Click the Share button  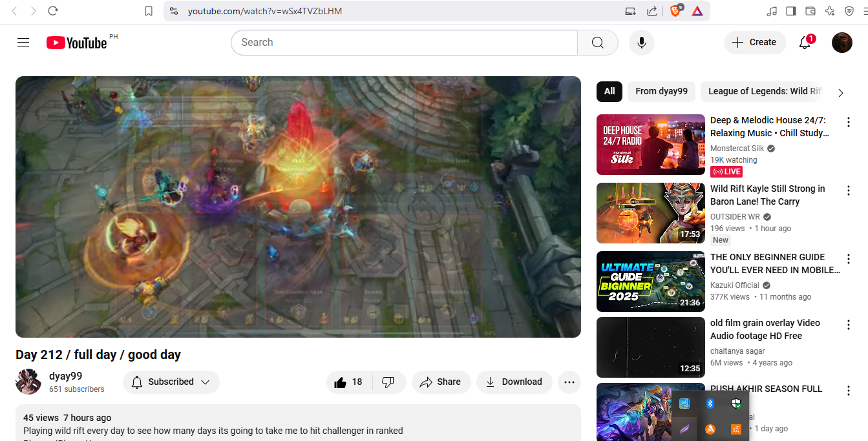pyautogui.click(x=441, y=382)
